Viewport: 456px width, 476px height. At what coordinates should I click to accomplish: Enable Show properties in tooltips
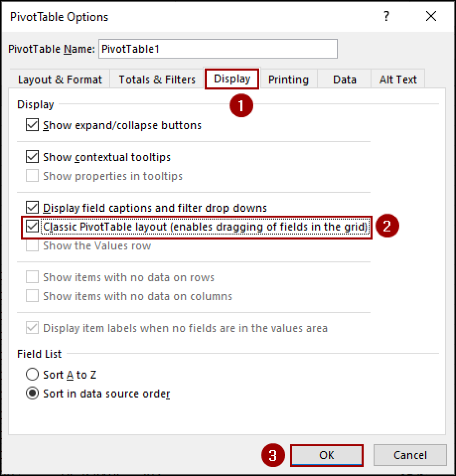[31, 176]
